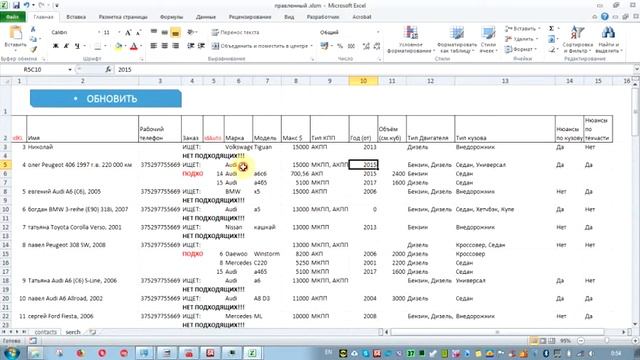Open Sort & Filter (Сортировка и фильтр)
This screenshot has height=360, width=640.
[577, 40]
